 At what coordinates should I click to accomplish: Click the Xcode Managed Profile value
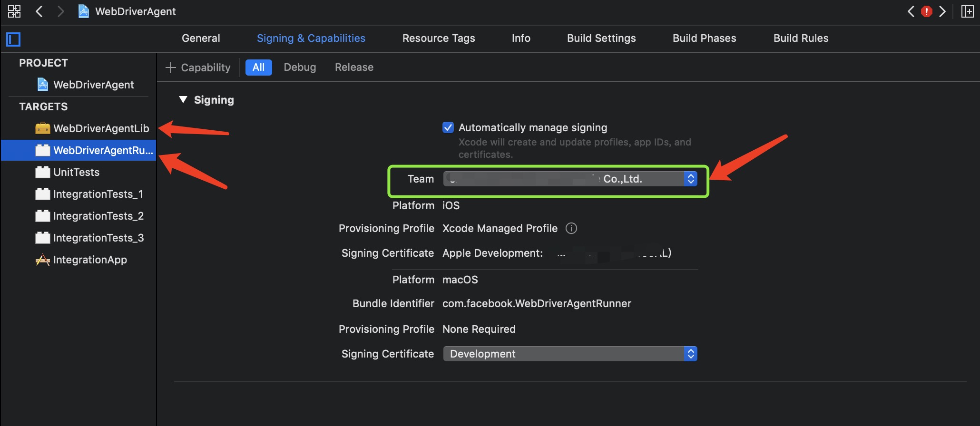point(500,228)
